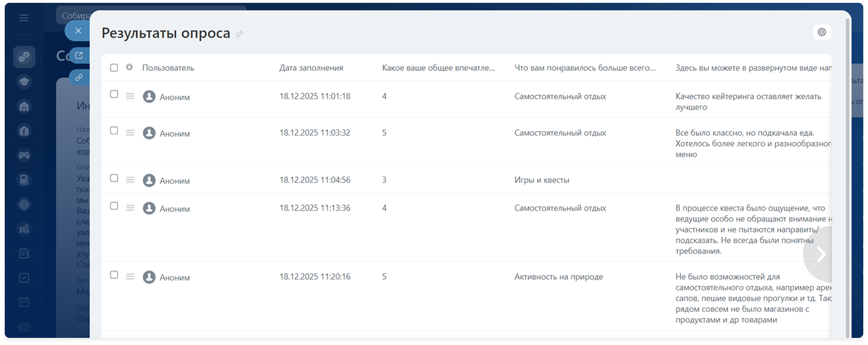
Task: Open panel in new window icon
Action: (79, 56)
